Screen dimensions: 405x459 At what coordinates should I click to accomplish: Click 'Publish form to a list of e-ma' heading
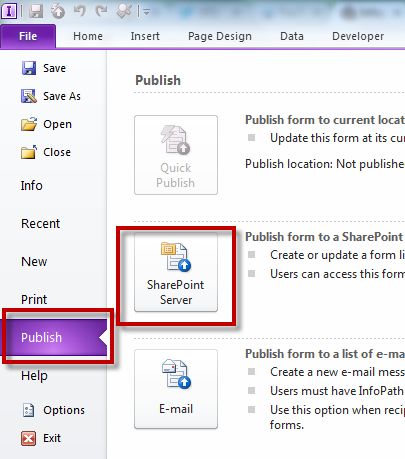(325, 354)
